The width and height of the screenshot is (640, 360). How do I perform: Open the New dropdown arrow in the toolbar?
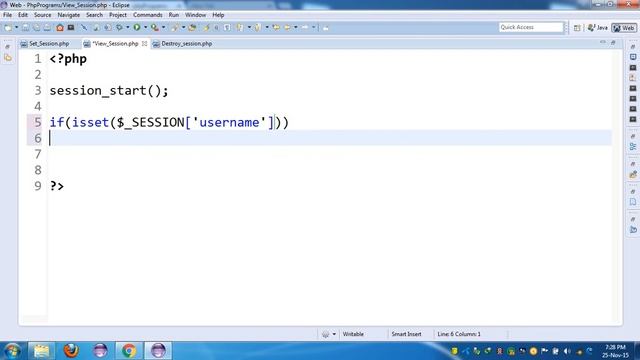click(x=17, y=28)
